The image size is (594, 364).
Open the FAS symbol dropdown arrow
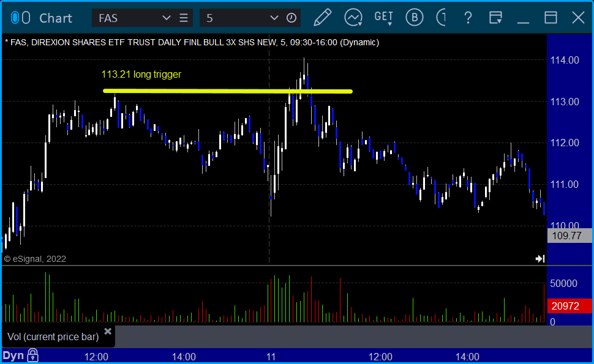tap(166, 18)
